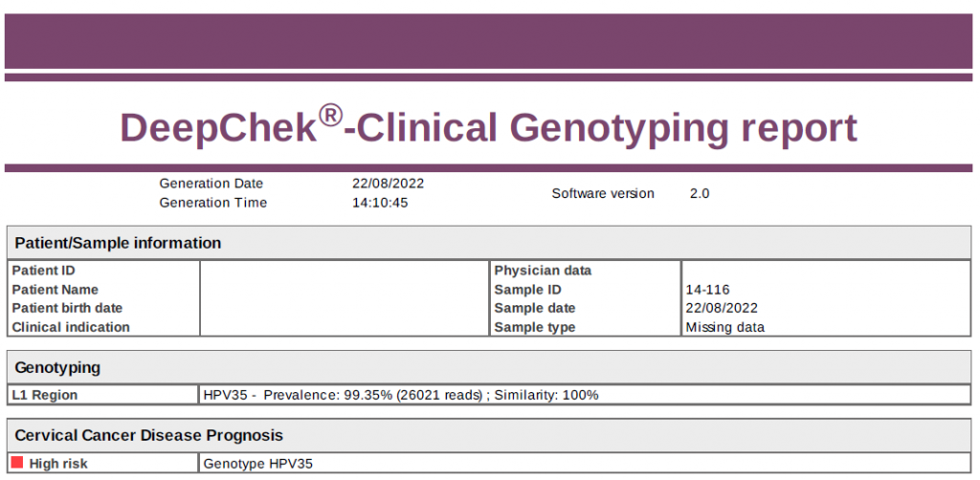Screen dimensions: 980x480
Task: Click the Physician data label
Action: click(x=543, y=271)
